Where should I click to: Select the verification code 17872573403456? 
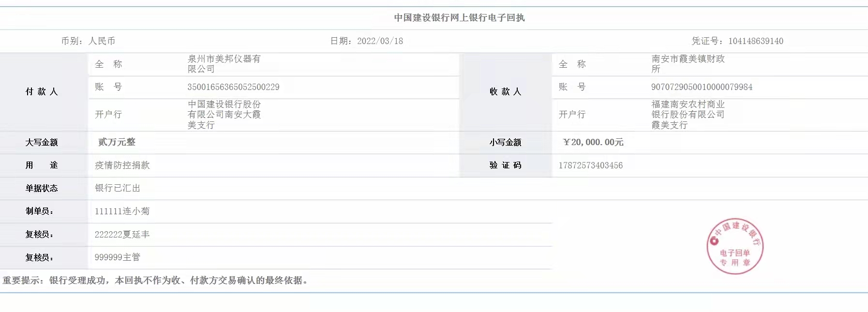click(590, 165)
